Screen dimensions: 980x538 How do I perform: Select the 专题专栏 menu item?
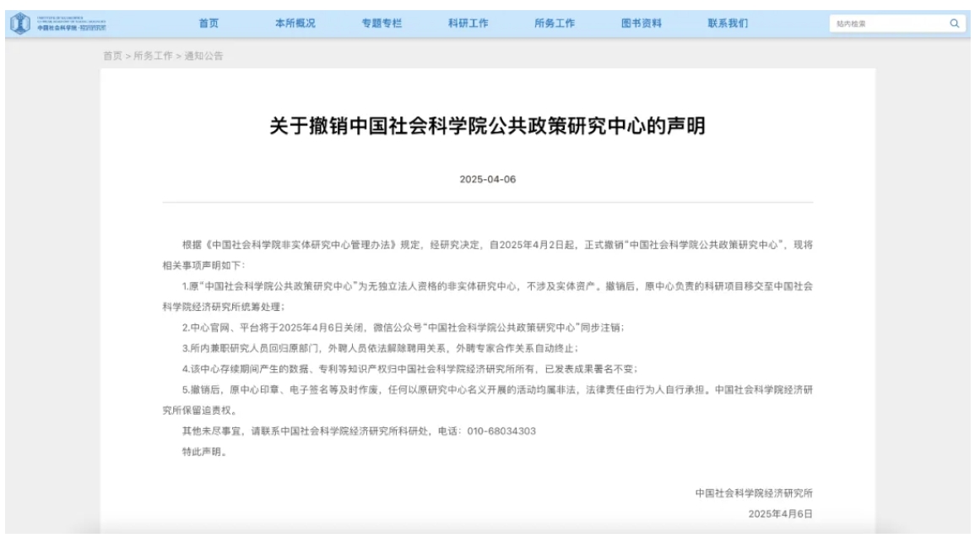point(382,24)
